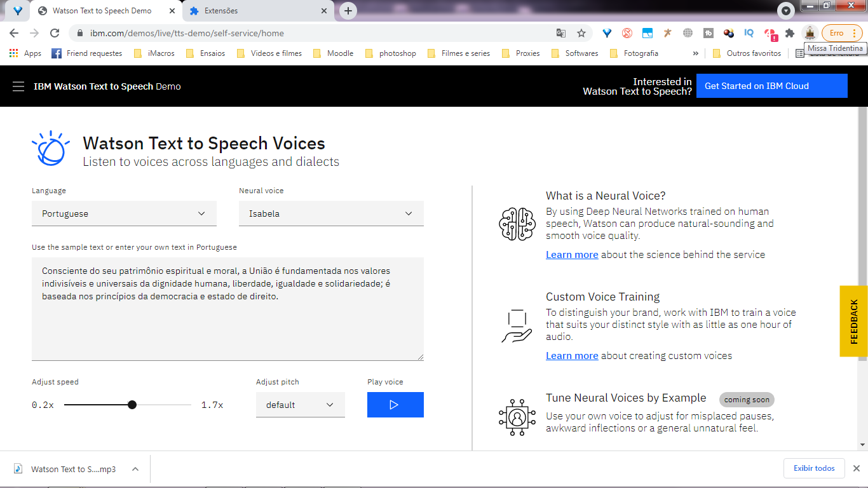Open the Apps shortcut in bookmarks bar
The image size is (868, 488).
25,53
